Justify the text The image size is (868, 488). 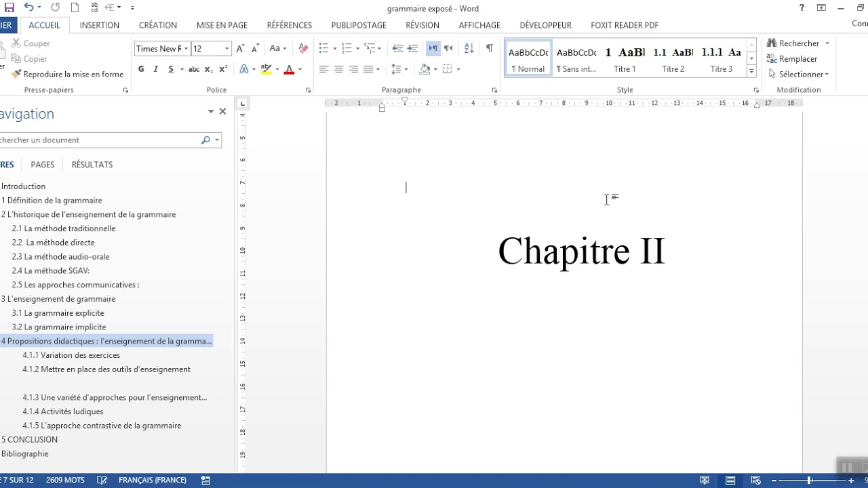pyautogui.click(x=368, y=69)
